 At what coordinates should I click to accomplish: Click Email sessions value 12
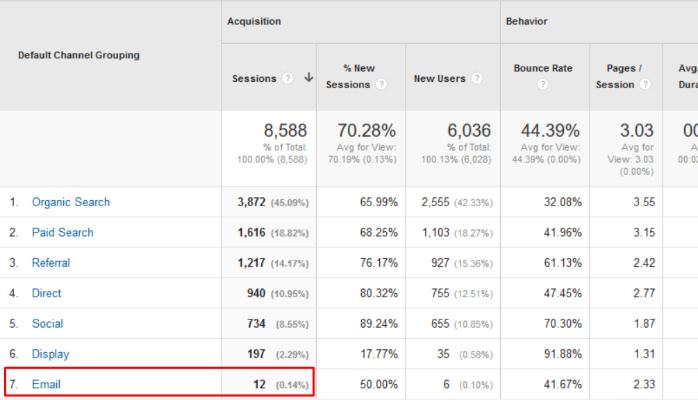pyautogui.click(x=260, y=384)
